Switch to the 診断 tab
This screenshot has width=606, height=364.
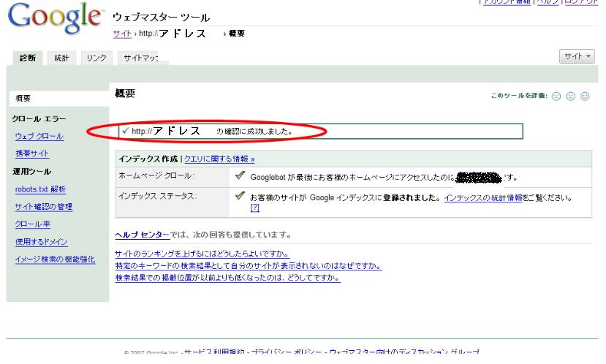tap(28, 58)
